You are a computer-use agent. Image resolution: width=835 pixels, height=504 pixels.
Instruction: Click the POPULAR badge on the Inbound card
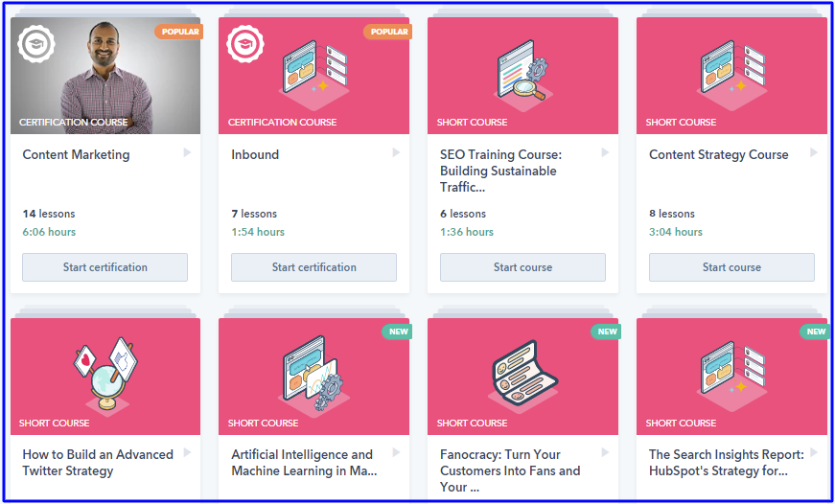coord(388,32)
